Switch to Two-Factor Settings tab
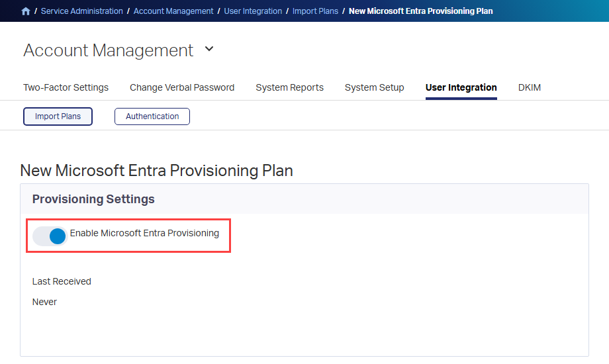609x364 pixels. click(66, 87)
